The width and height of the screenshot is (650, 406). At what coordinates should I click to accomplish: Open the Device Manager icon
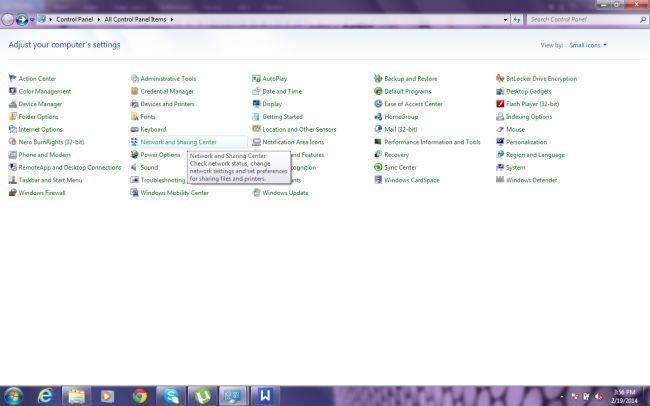pos(12,104)
